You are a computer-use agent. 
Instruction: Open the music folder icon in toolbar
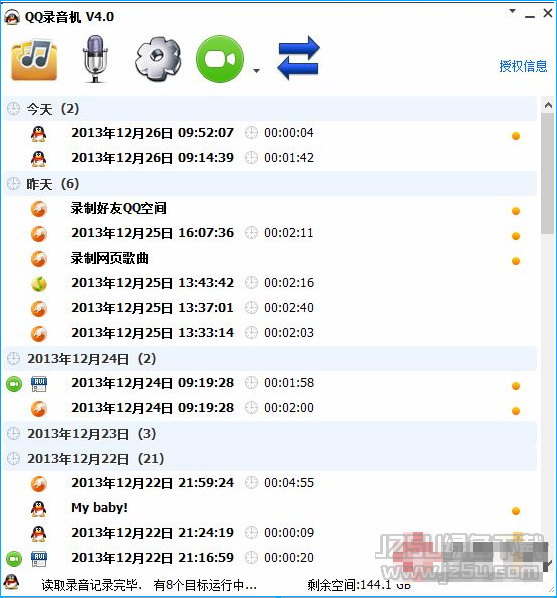34,59
